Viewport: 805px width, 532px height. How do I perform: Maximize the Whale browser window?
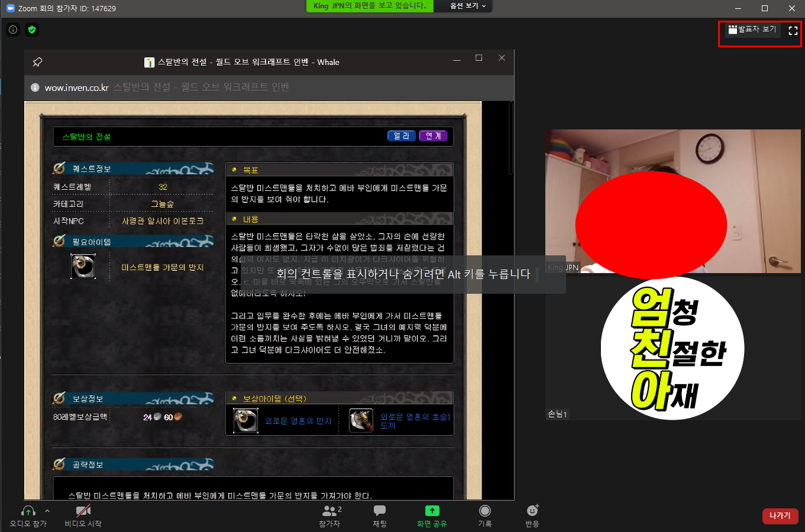(479, 58)
